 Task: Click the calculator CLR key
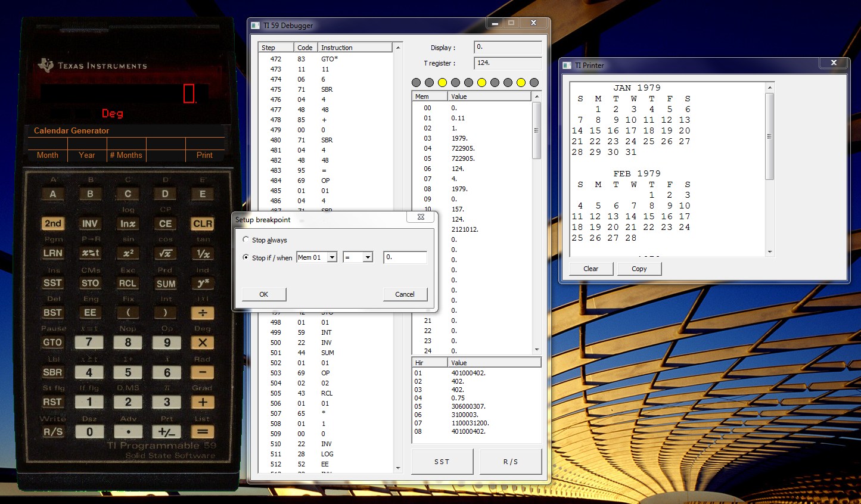(x=203, y=223)
